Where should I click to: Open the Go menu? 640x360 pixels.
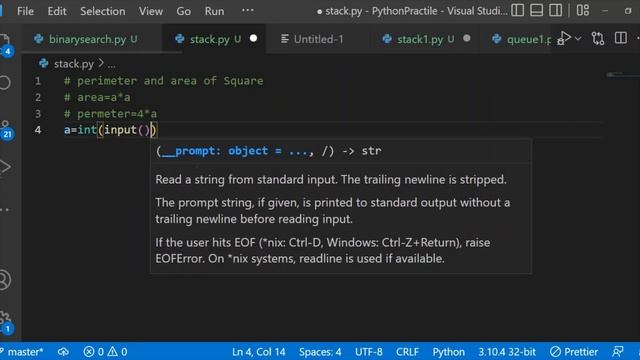pyautogui.click(x=183, y=11)
